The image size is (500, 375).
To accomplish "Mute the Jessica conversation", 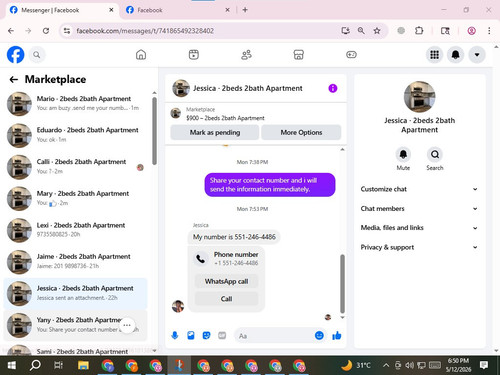I will (x=403, y=155).
